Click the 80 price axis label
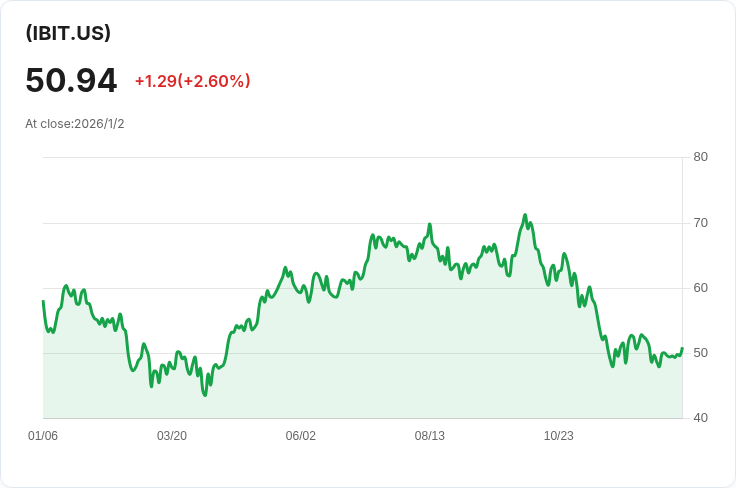This screenshot has height=488, width=736. [700, 157]
